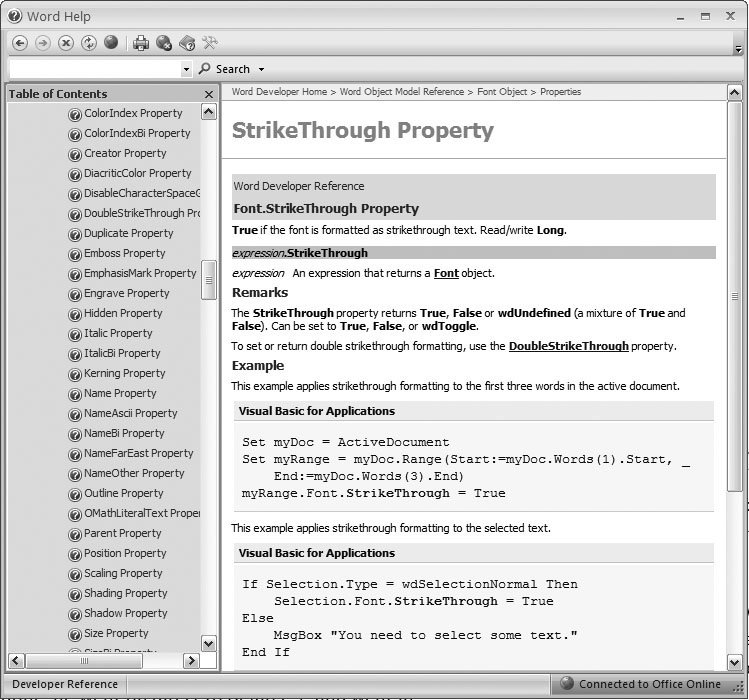Select Parent Property in contents

pos(123,533)
